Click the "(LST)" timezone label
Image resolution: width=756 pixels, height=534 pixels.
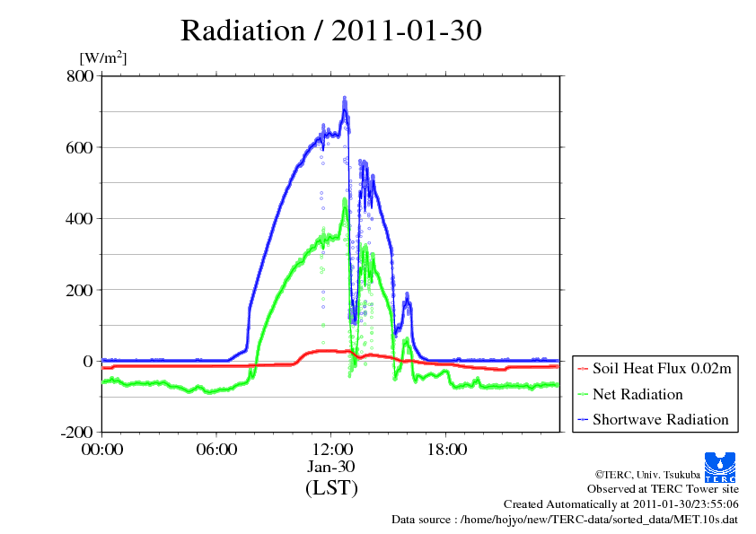click(331, 487)
